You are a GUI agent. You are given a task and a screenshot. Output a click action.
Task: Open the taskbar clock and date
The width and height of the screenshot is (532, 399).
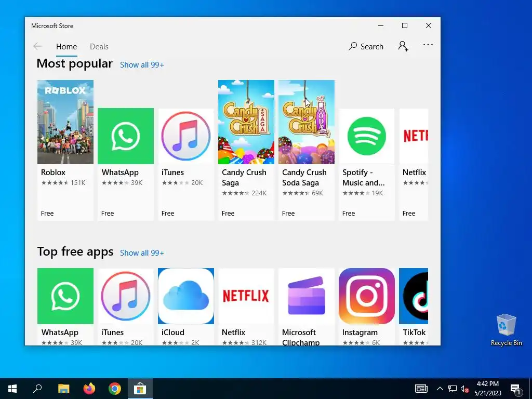tap(487, 389)
